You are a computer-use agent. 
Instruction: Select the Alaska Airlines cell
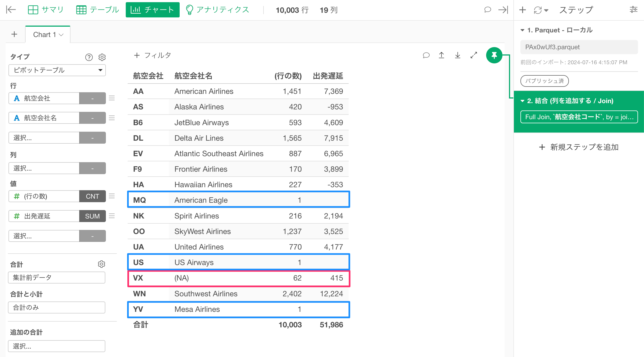pos(199,107)
